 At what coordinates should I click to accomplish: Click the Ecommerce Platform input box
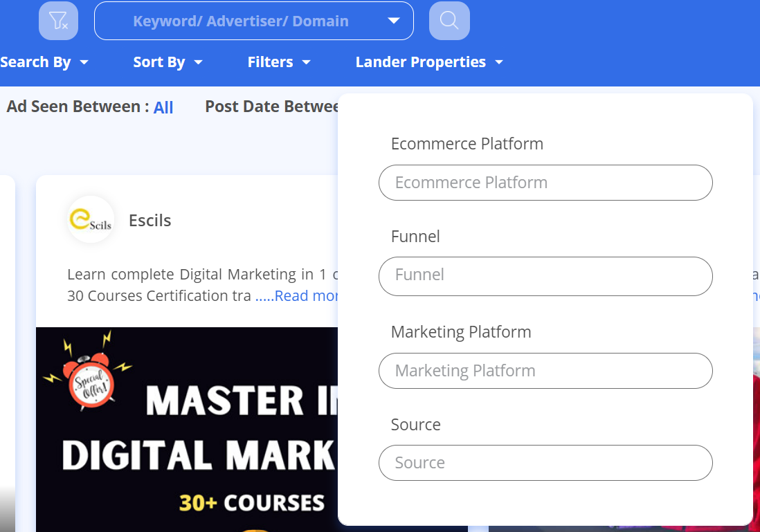545,183
